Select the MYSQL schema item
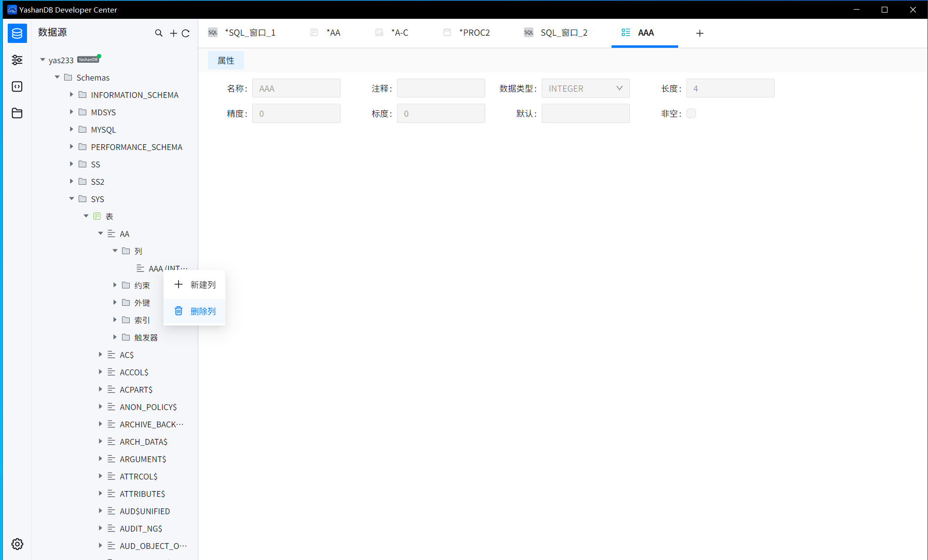The width and height of the screenshot is (928, 560). (103, 130)
